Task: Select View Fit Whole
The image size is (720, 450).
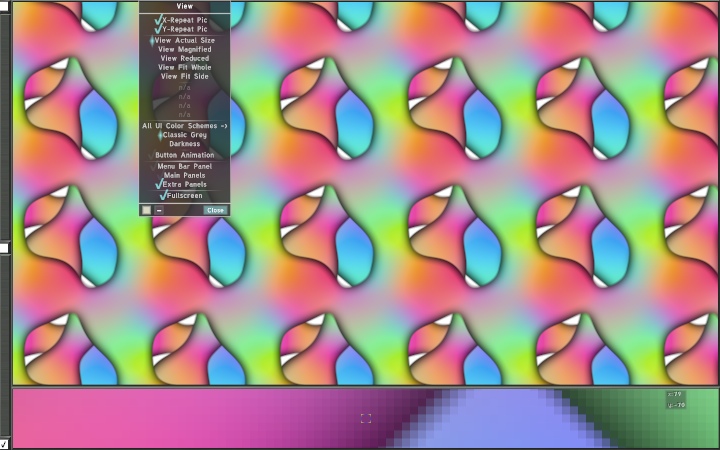Action: (x=185, y=67)
